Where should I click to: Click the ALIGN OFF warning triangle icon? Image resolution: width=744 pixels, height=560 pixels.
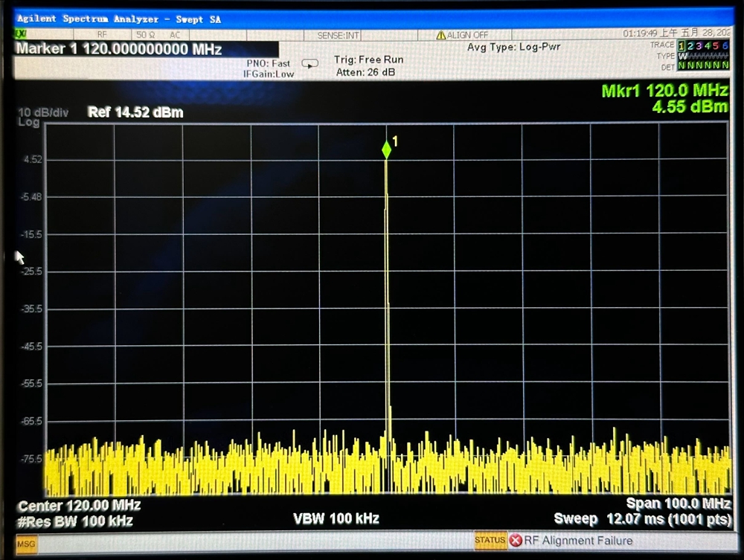440,35
